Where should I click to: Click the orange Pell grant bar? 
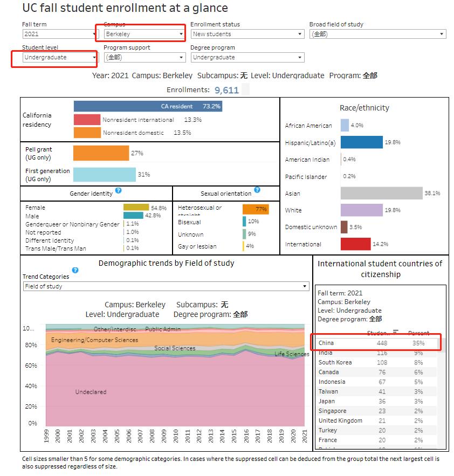pos(101,153)
